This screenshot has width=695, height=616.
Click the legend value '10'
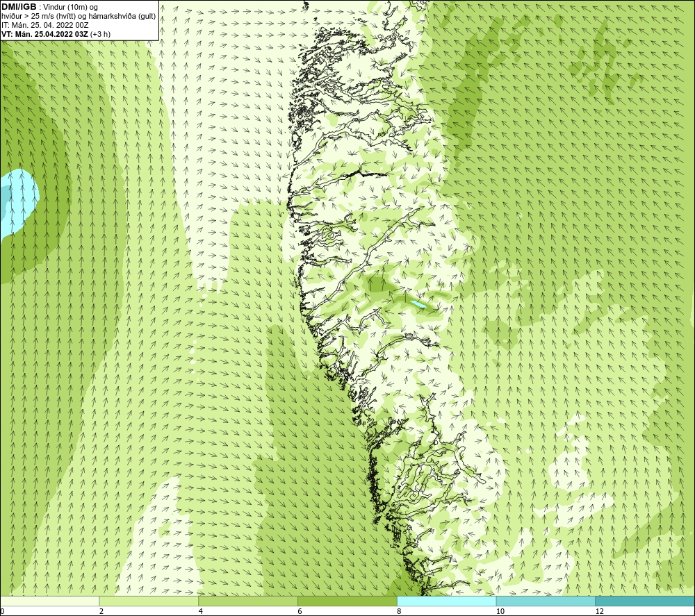pos(500,611)
